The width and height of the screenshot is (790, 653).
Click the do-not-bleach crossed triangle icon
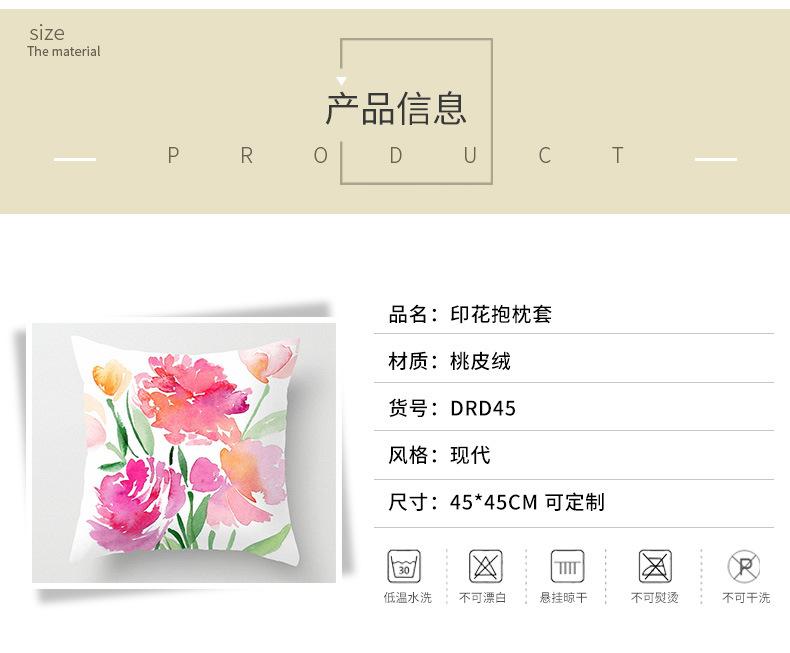(486, 566)
